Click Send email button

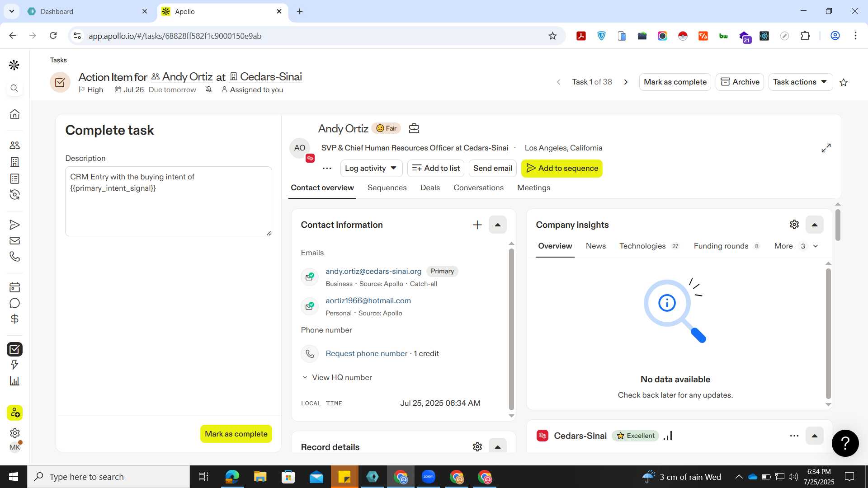click(x=493, y=169)
